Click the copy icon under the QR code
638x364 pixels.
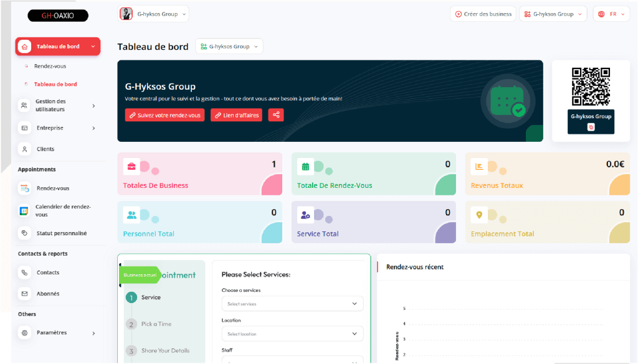coord(591,127)
